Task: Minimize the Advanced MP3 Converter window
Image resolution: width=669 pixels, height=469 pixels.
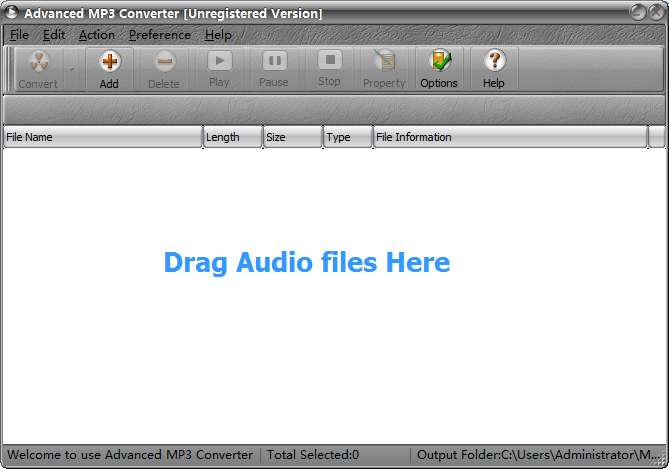Action: [x=638, y=12]
